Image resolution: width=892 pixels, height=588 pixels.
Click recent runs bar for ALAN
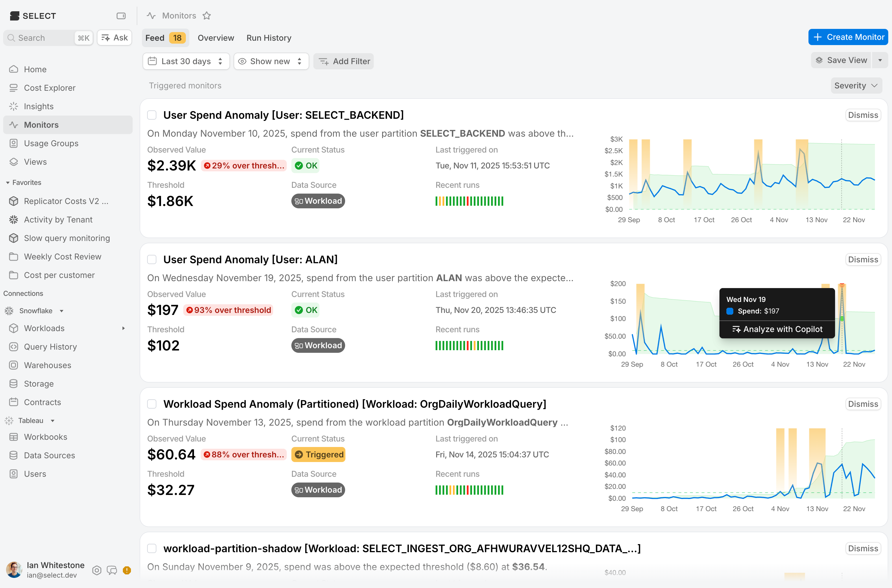point(469,345)
